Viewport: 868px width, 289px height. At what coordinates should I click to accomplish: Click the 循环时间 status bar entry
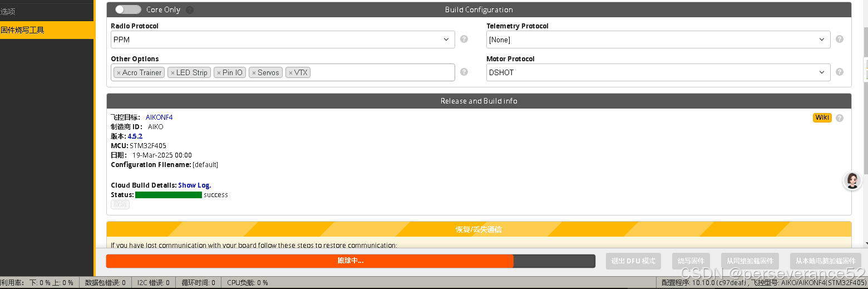pyautogui.click(x=199, y=283)
